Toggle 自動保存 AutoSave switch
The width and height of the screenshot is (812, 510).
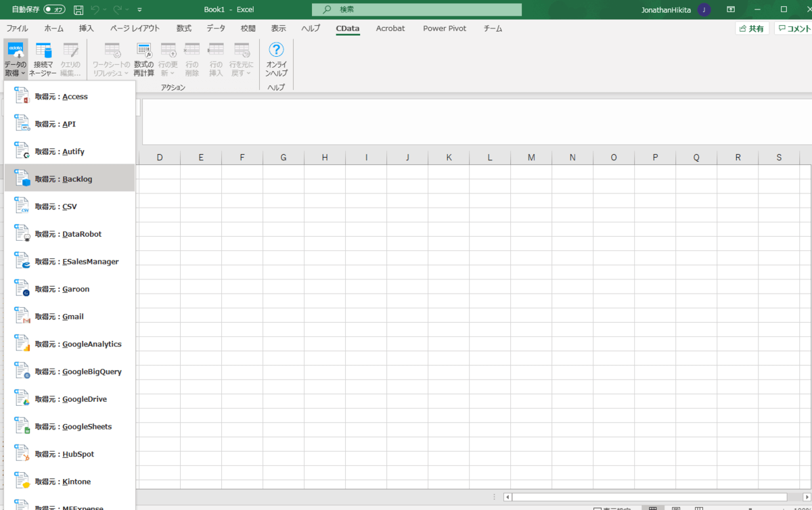[55, 9]
